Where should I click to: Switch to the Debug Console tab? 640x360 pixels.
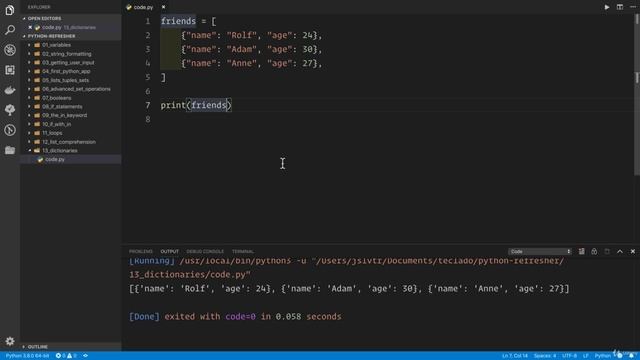[205, 251]
